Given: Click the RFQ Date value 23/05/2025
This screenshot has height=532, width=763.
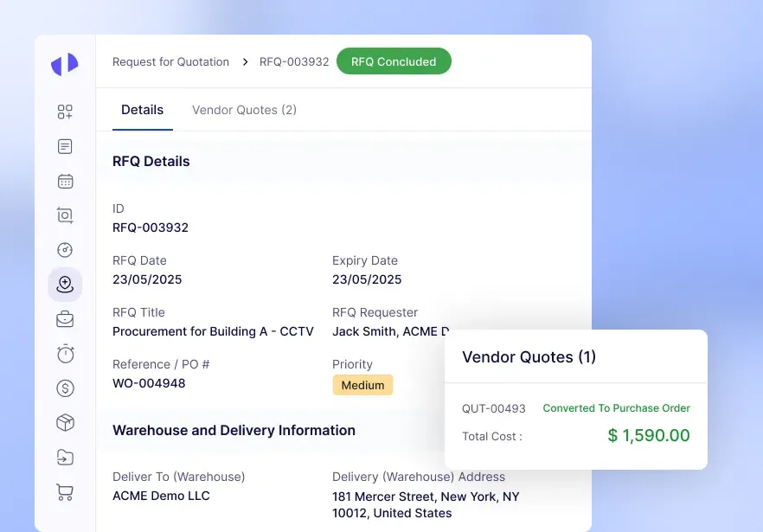Looking at the screenshot, I should coord(147,279).
